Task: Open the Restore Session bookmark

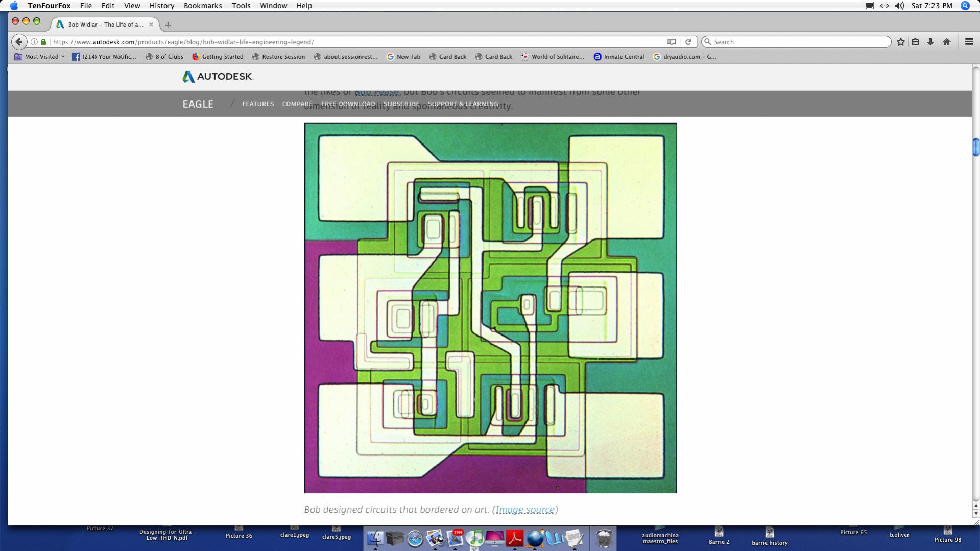Action: coord(278,57)
